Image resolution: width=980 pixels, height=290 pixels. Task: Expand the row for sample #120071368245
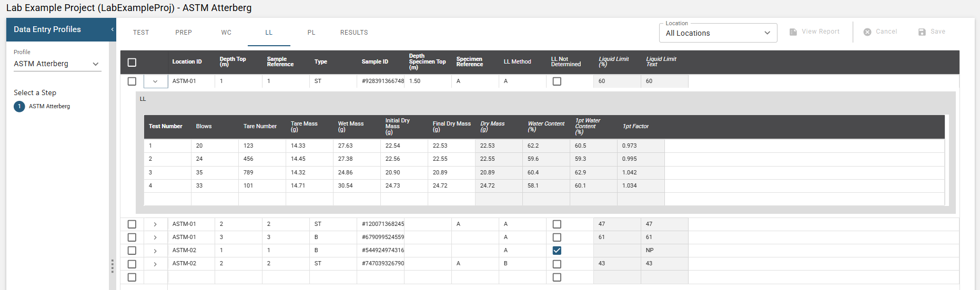click(x=155, y=224)
